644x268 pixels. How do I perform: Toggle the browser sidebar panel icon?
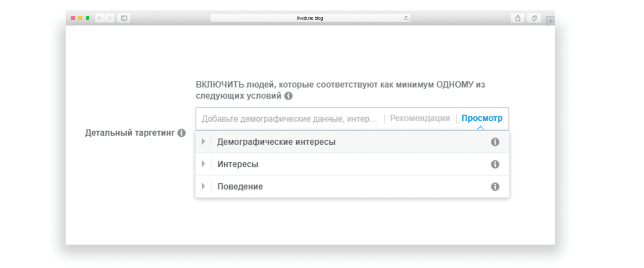tap(124, 18)
